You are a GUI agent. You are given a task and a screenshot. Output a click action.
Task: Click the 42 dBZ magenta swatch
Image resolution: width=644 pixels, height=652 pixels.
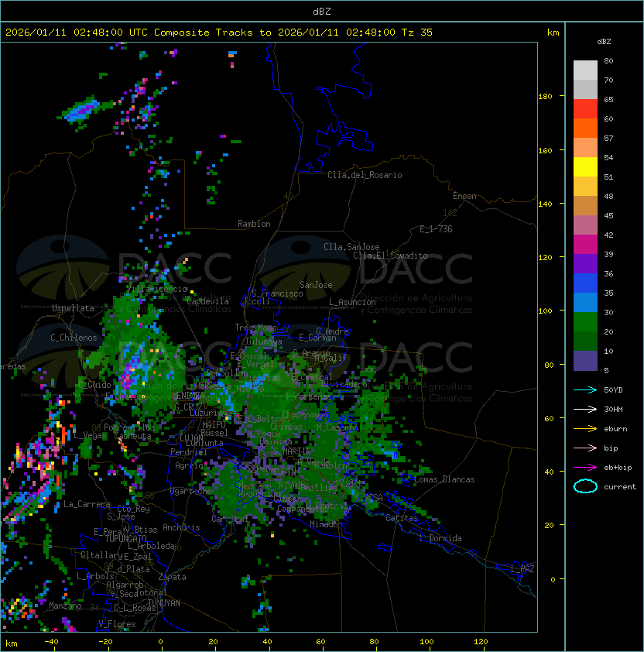585,244
